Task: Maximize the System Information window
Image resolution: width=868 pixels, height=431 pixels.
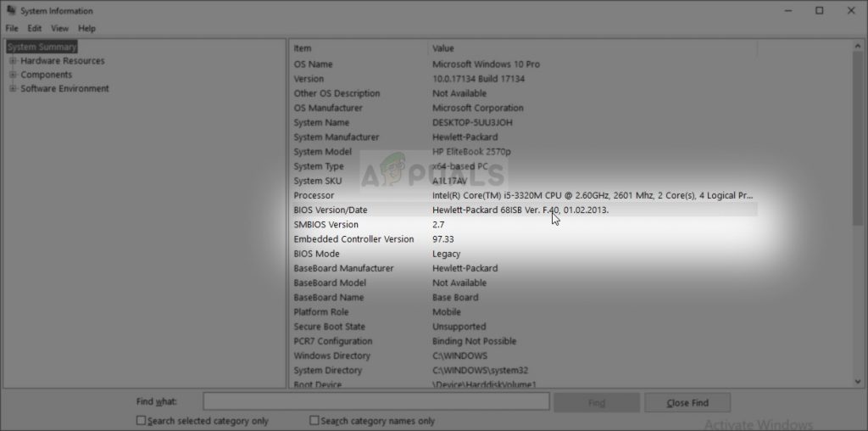Action: tap(820, 10)
